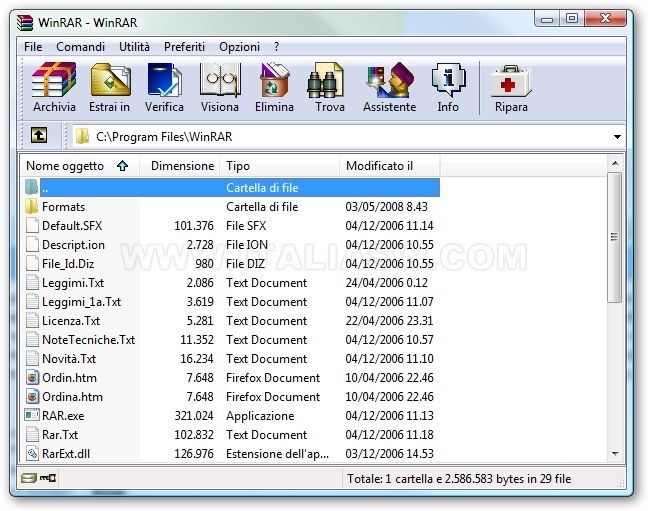Click the Formats folder icon

pyautogui.click(x=32, y=206)
